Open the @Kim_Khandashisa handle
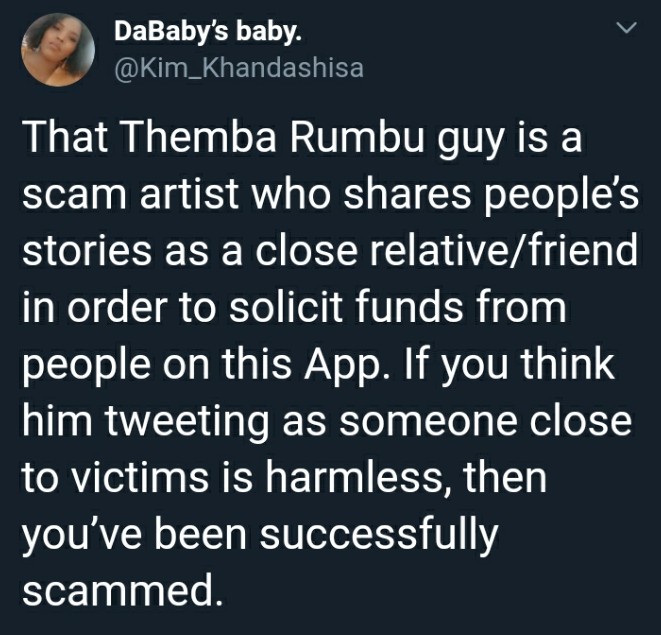This screenshot has width=661, height=635. [239, 68]
